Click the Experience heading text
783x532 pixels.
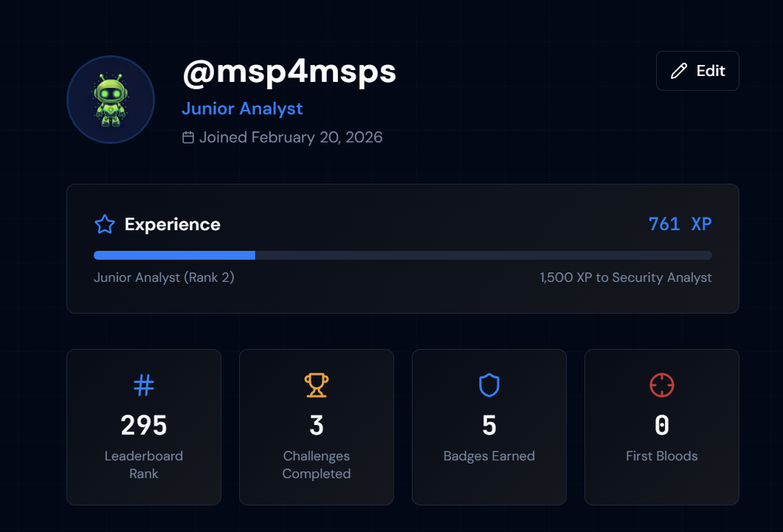pos(173,224)
